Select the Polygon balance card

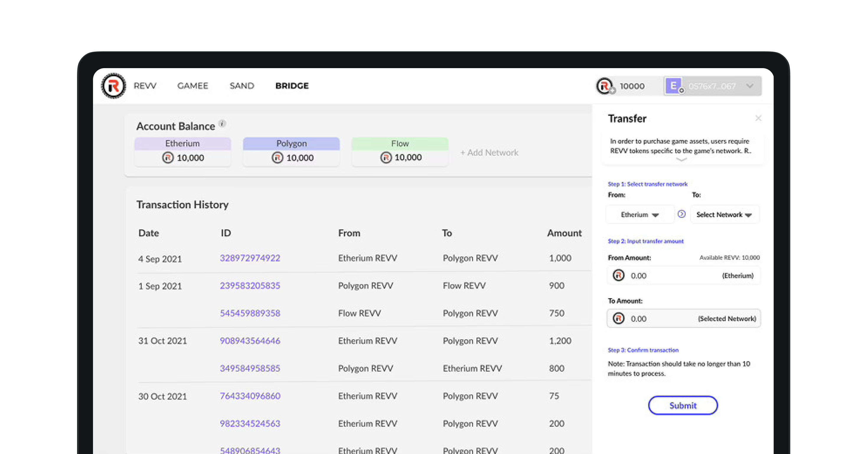pos(291,152)
